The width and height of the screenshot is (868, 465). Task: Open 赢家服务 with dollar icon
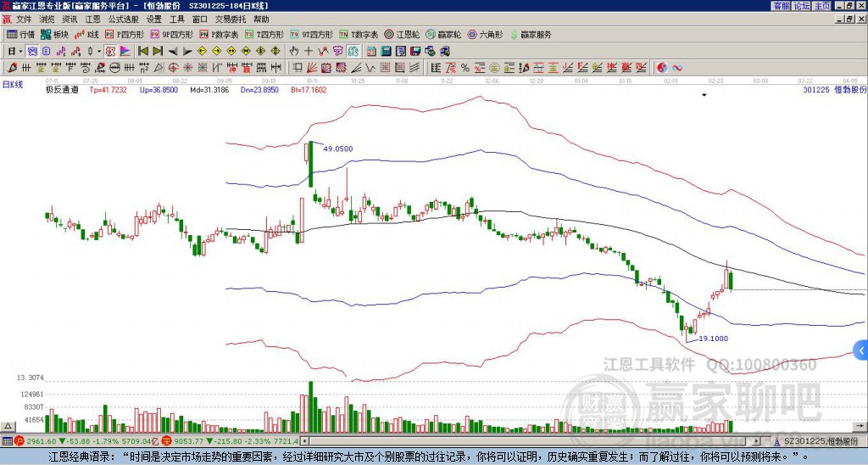pos(531,34)
